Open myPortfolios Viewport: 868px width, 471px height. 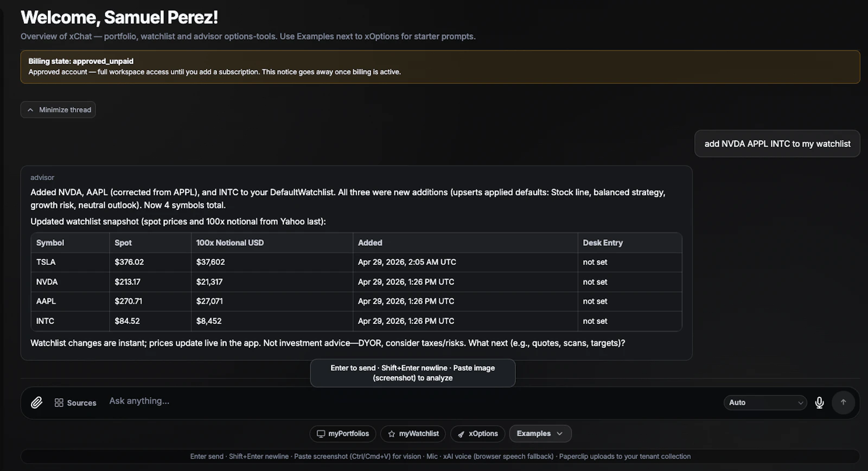tap(343, 434)
